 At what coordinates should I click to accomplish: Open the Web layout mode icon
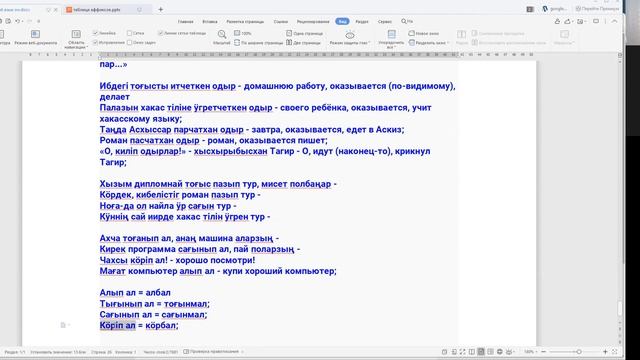[x=36, y=34]
